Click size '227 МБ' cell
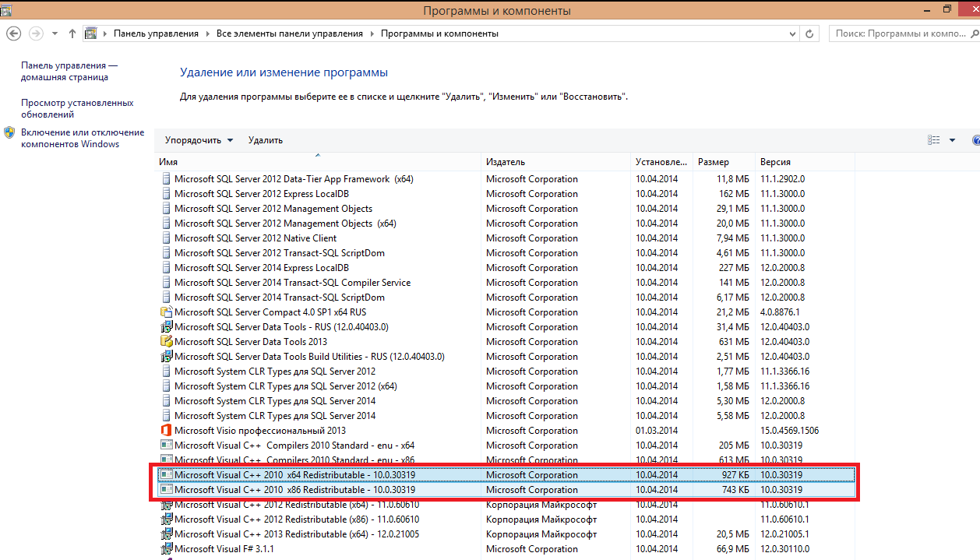980x560 pixels. pos(735,268)
